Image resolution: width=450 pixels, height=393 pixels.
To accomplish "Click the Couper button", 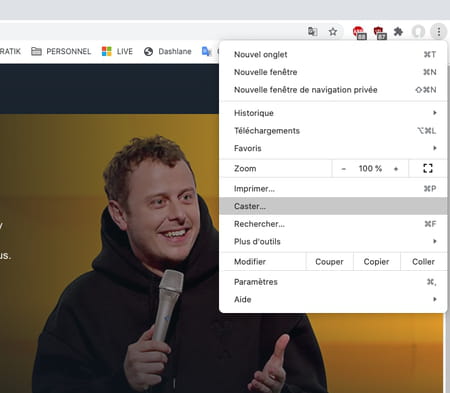I will [329, 262].
